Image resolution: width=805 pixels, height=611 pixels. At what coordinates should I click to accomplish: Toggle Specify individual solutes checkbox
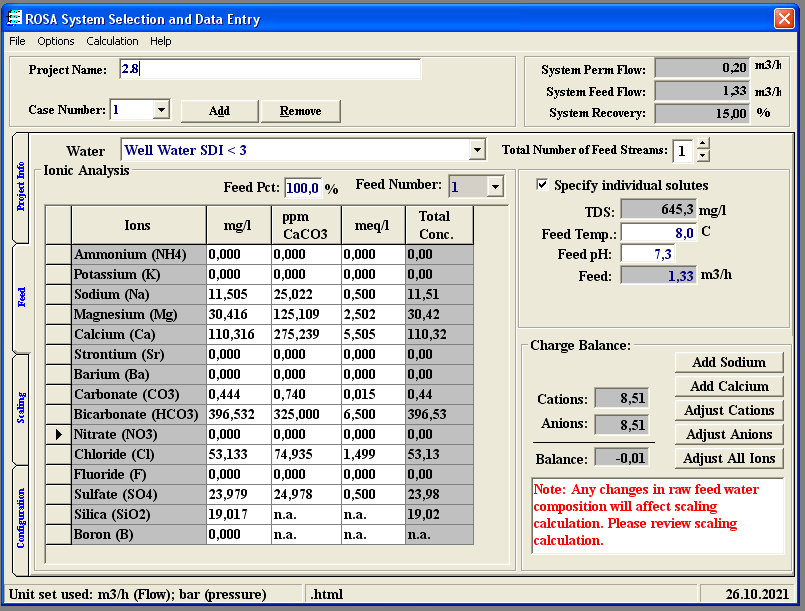[x=542, y=184]
